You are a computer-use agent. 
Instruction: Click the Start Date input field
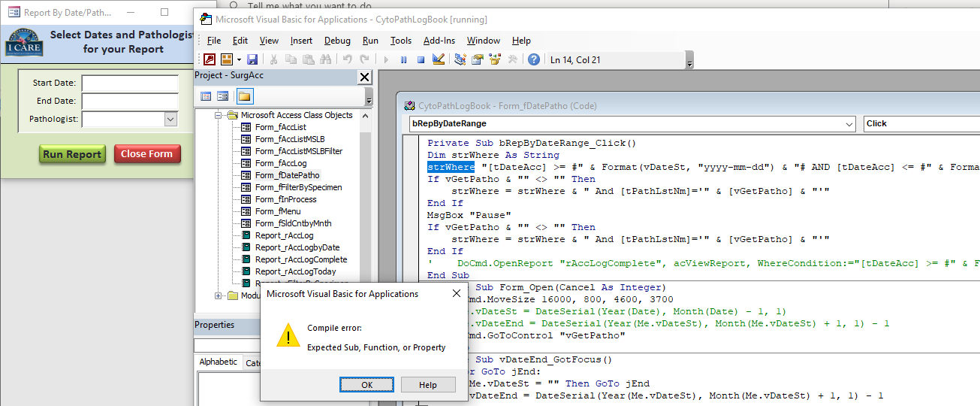pos(130,83)
